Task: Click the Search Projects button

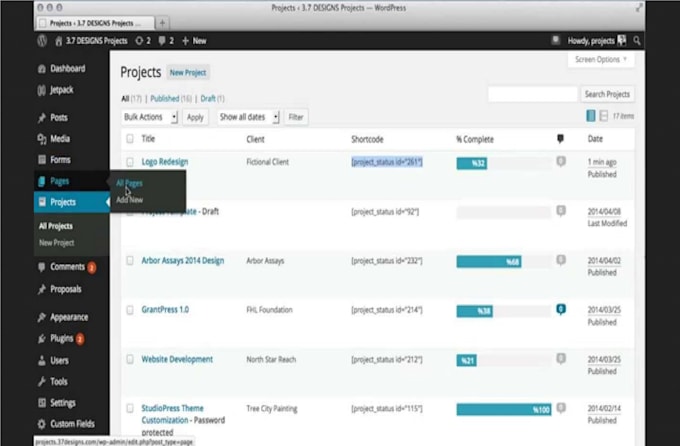Action: [x=607, y=94]
